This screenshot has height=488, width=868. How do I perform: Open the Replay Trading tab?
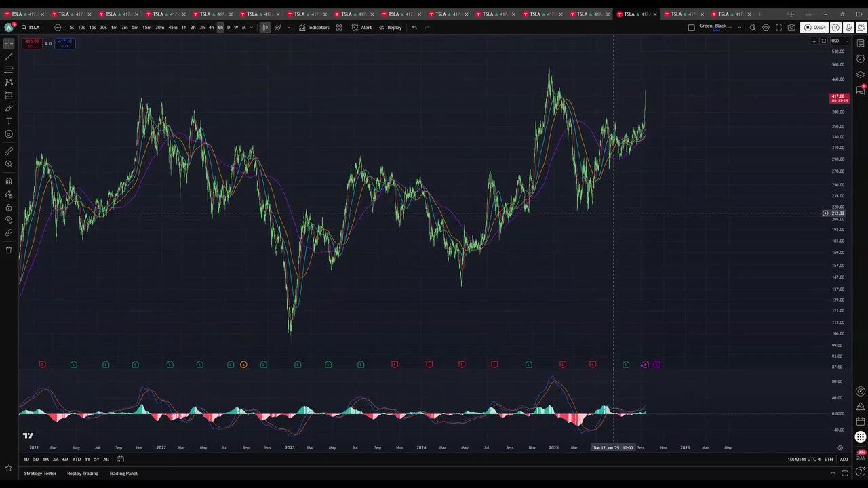coord(83,473)
